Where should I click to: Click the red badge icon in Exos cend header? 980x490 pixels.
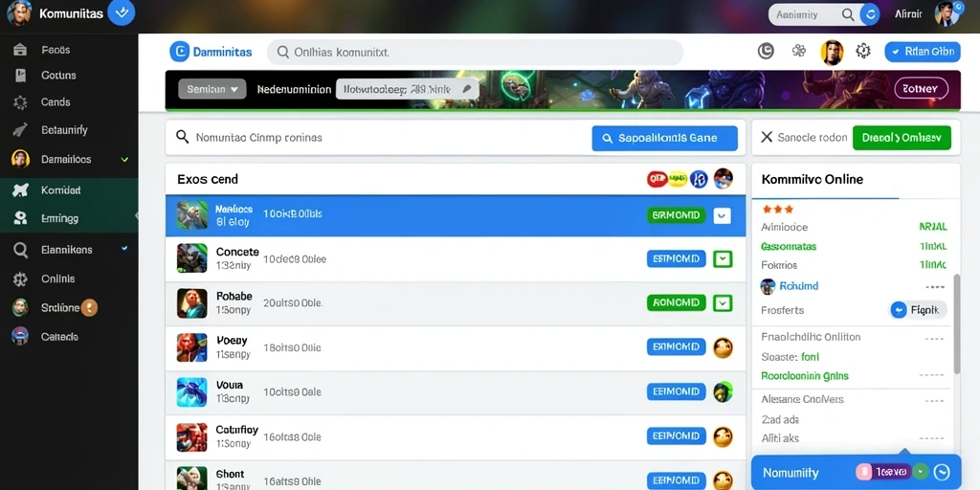coord(657,179)
